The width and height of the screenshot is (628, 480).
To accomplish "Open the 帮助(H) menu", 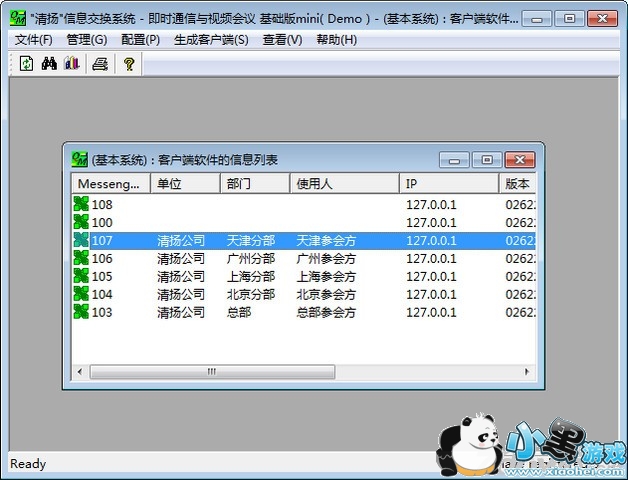I will click(x=336, y=40).
